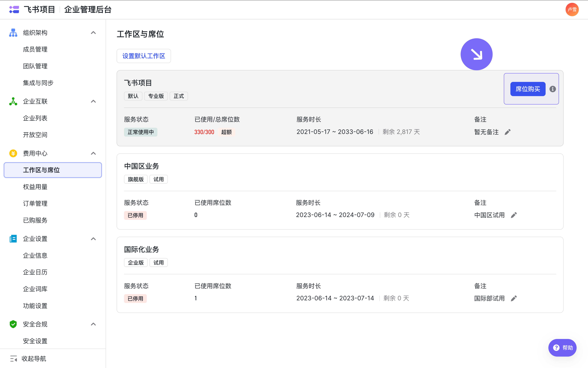The width and height of the screenshot is (588, 368).
Task: Click the 正式 tag on 飞书项目
Action: click(179, 96)
